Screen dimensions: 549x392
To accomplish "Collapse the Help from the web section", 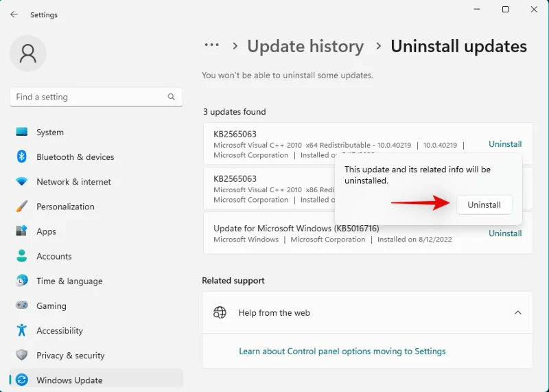I will point(517,313).
